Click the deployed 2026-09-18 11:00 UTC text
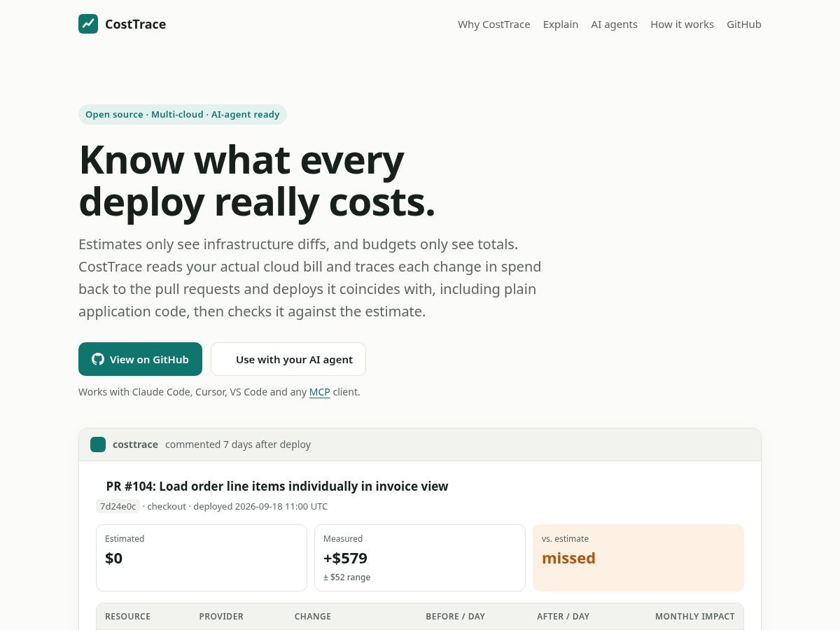The width and height of the screenshot is (840, 630). pos(260,506)
